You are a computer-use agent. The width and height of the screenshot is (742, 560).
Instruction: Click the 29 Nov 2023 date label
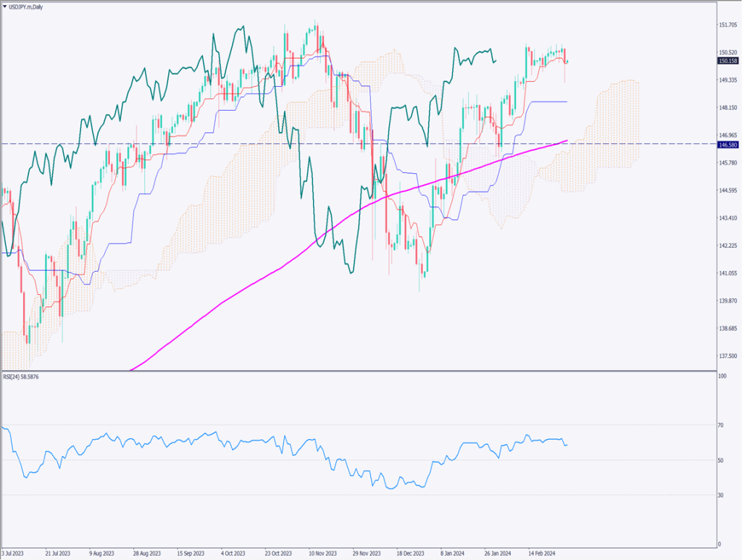point(364,553)
